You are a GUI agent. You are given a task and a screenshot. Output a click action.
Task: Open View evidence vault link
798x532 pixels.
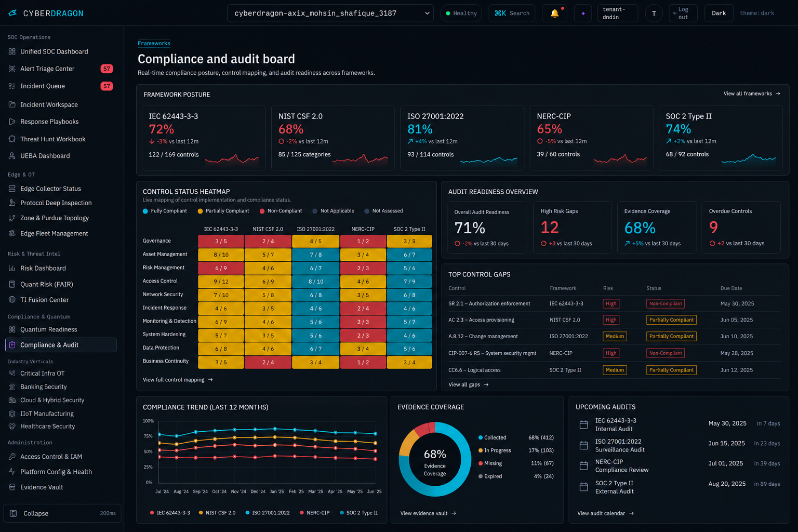(x=428, y=513)
